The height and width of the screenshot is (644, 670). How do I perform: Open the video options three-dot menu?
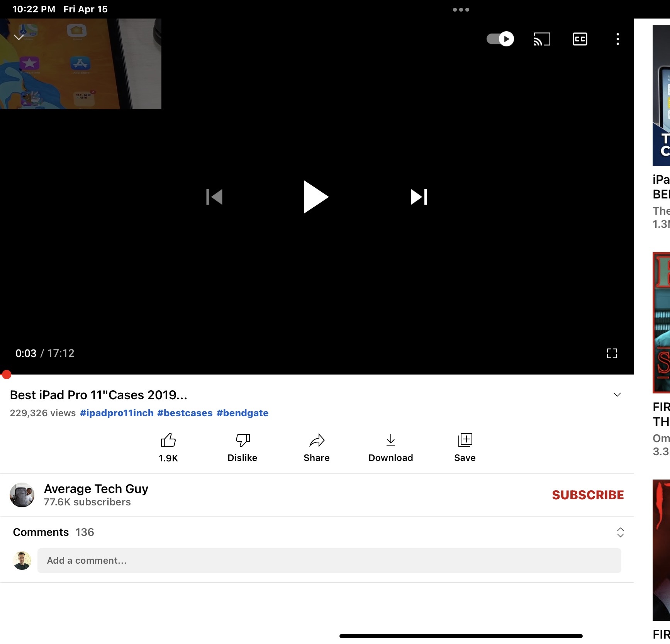617,39
